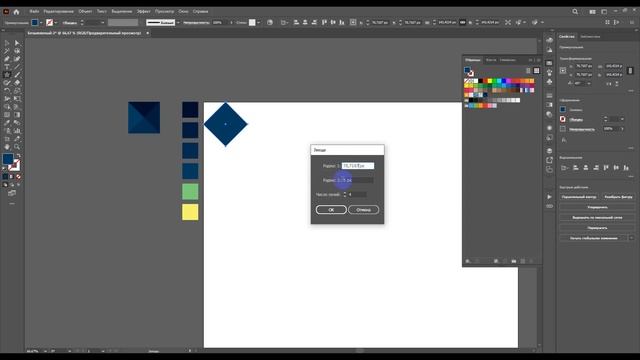
Task: Click Отмена in the Звезда dialog
Action: coord(363,210)
